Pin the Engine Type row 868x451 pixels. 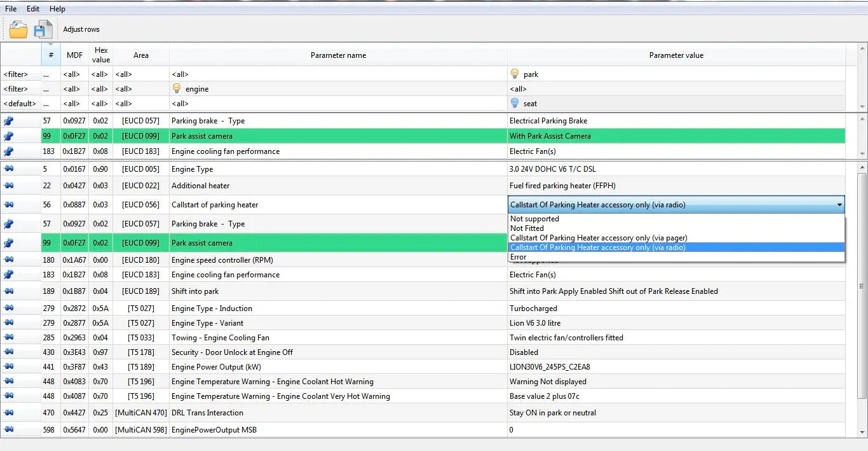coord(9,169)
